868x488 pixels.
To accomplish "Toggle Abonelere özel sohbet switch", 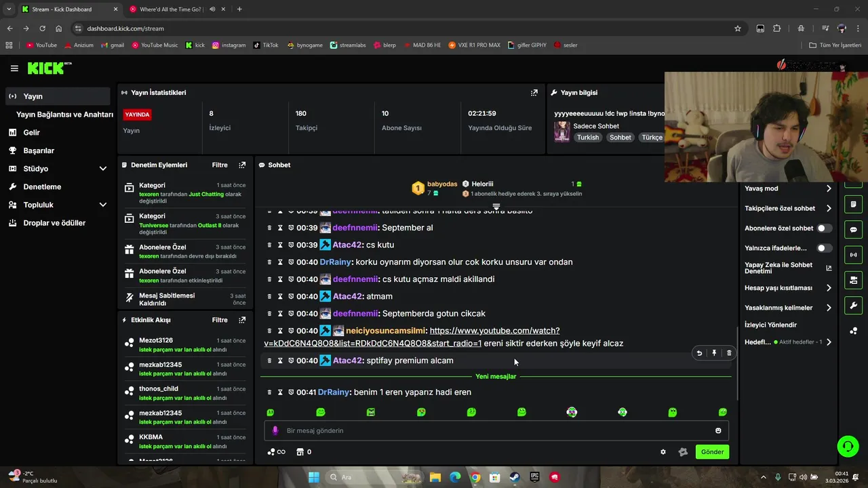I will click(x=824, y=228).
